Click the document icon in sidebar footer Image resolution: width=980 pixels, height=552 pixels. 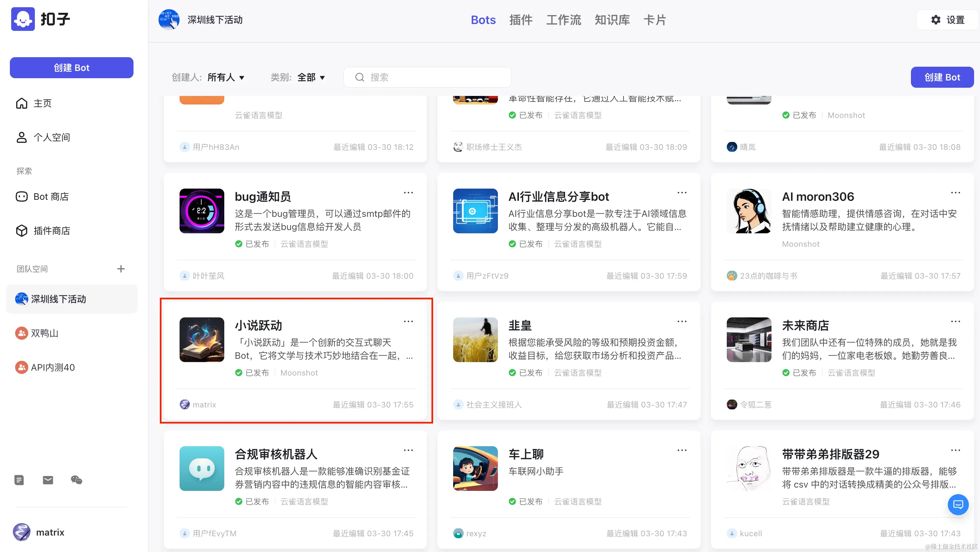(19, 480)
